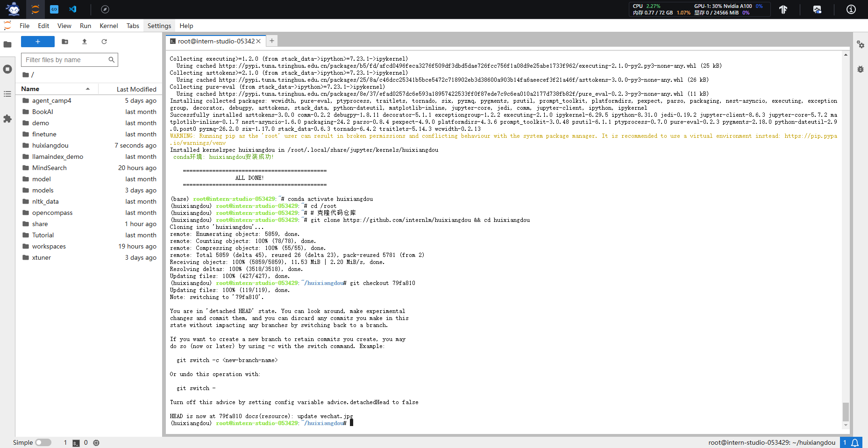Click the terminal path text in status bar

tap(772, 442)
